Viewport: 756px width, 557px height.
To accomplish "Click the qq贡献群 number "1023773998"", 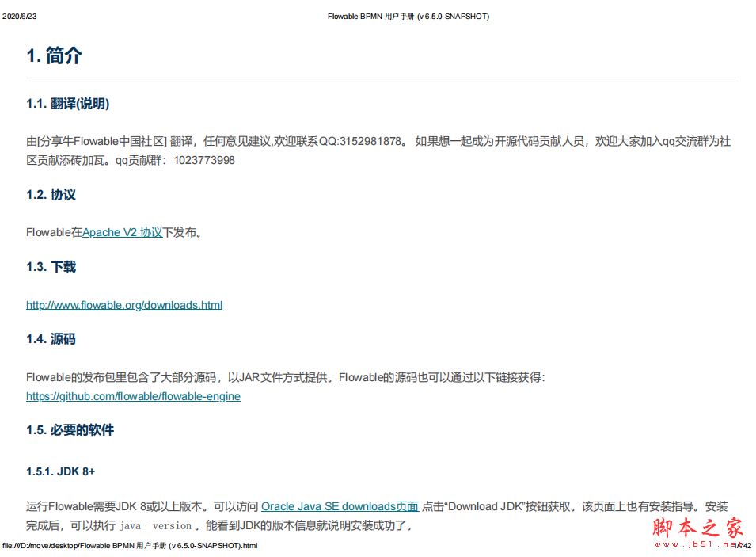I will 204,160.
